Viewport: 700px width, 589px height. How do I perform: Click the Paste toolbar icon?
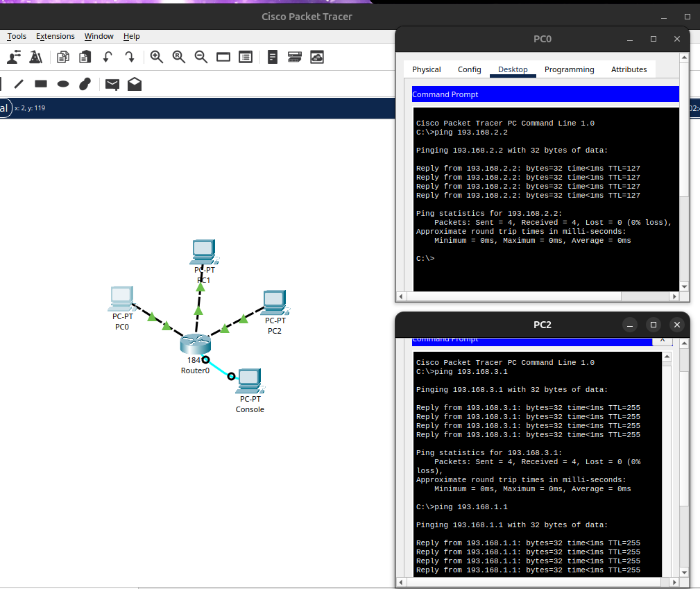[85, 57]
